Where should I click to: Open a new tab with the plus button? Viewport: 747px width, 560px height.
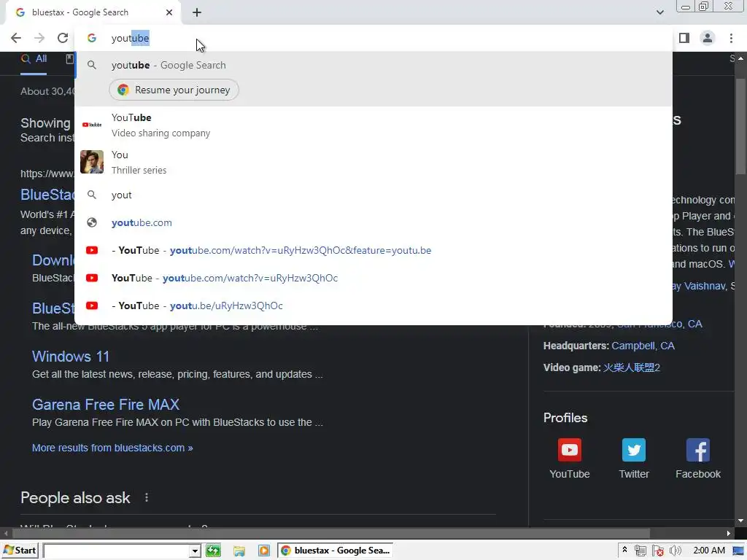tap(197, 12)
